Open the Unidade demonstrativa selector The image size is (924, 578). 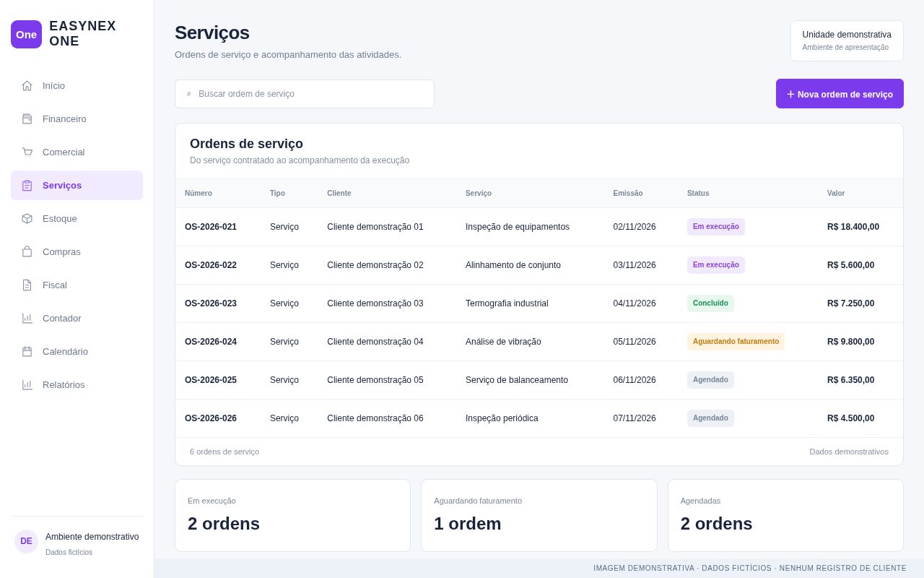(x=847, y=40)
